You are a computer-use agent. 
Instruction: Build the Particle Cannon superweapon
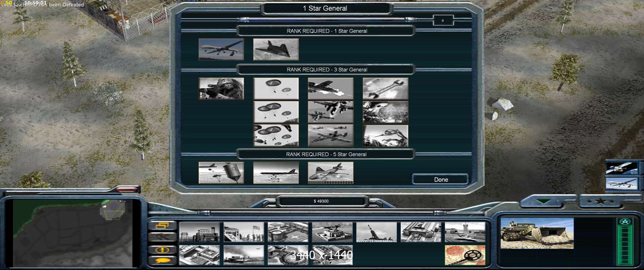[x=288, y=255]
